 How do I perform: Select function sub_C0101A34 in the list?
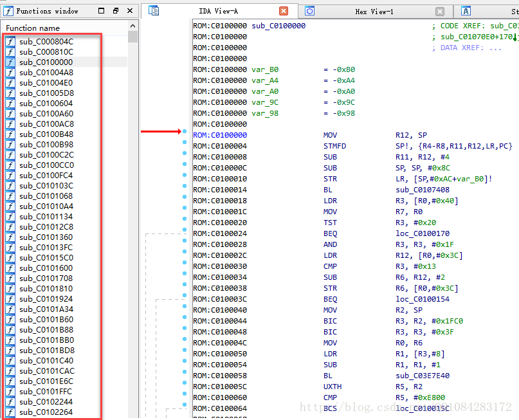[x=46, y=309]
